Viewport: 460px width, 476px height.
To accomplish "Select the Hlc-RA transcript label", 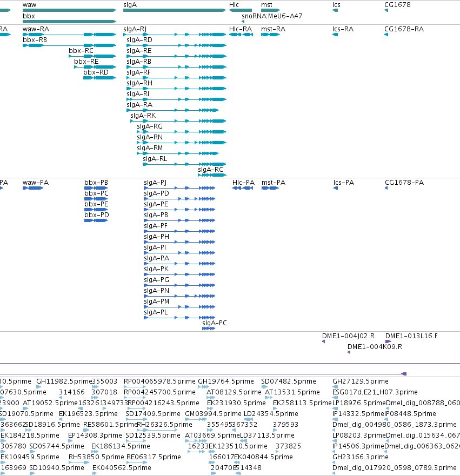I will (241, 29).
